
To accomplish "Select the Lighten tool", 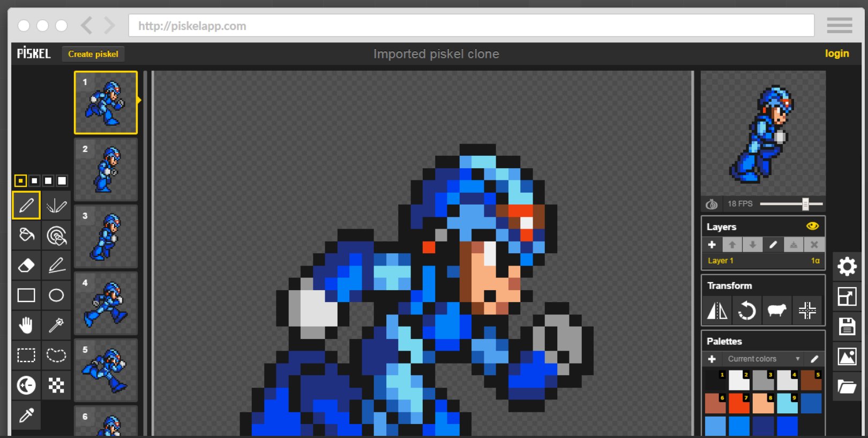I will coord(26,385).
